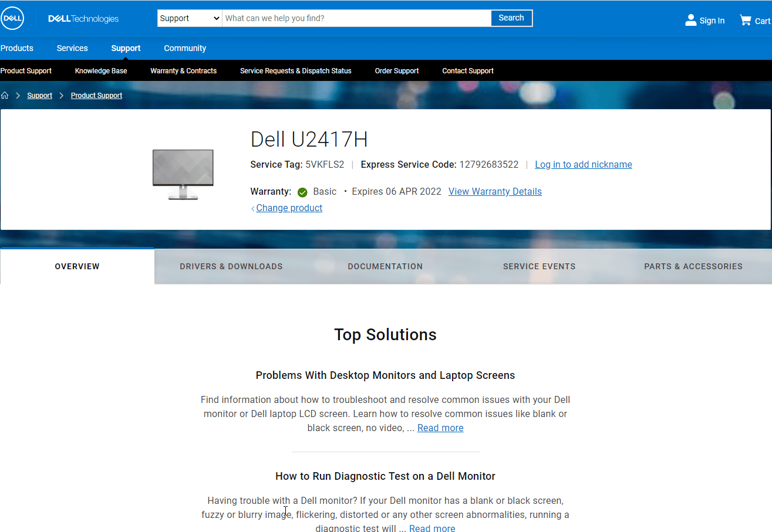Go to Product Support in black bar

click(26, 71)
